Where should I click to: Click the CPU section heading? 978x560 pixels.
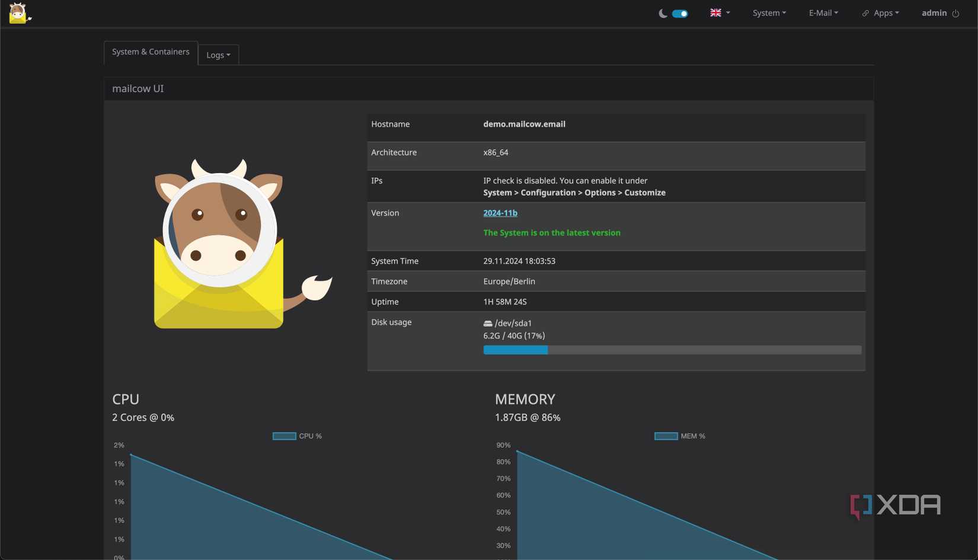[x=126, y=399]
